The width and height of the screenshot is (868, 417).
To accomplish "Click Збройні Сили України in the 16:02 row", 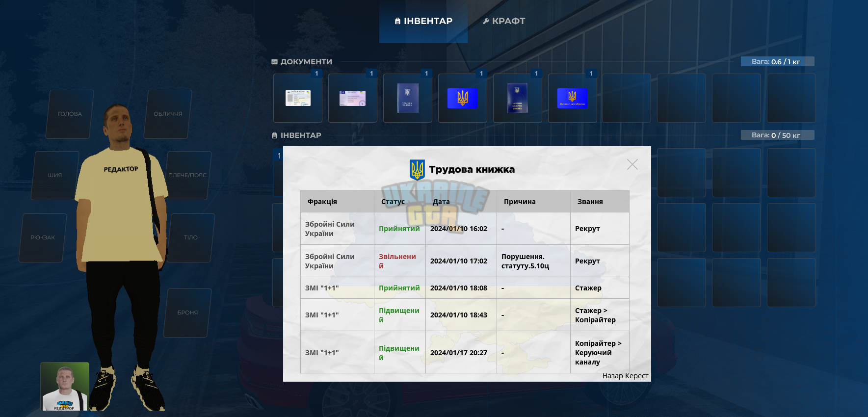I will (330, 229).
